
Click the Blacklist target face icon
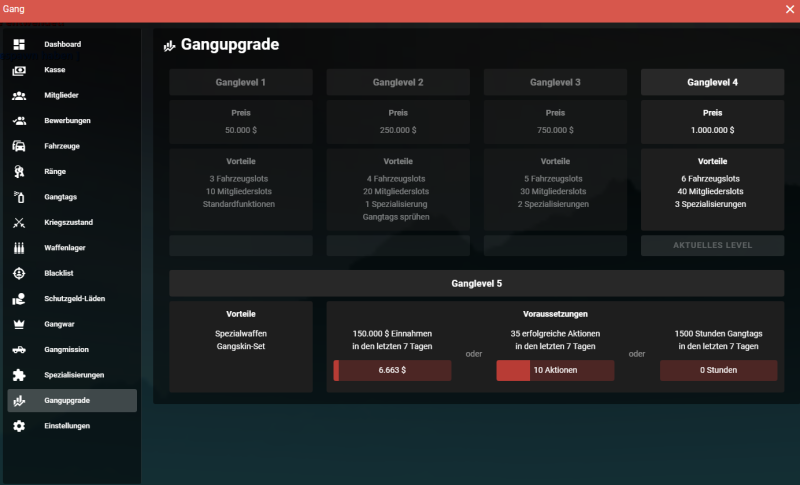tap(19, 273)
